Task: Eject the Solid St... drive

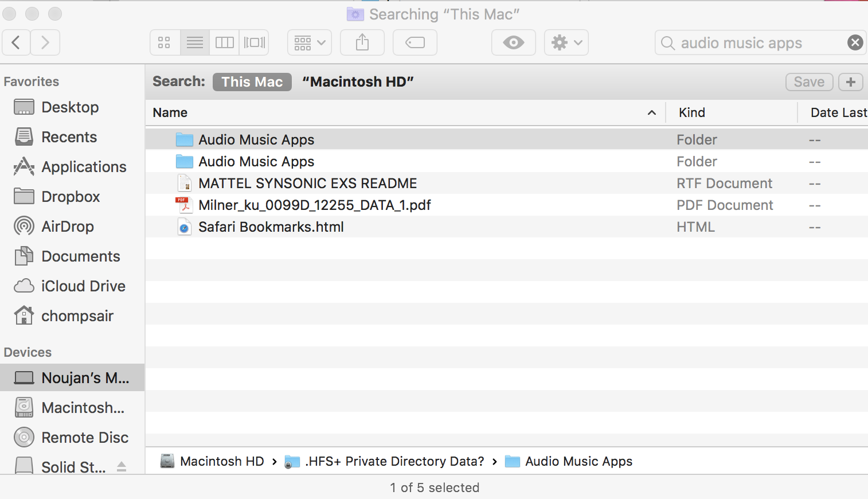Action: coord(122,466)
